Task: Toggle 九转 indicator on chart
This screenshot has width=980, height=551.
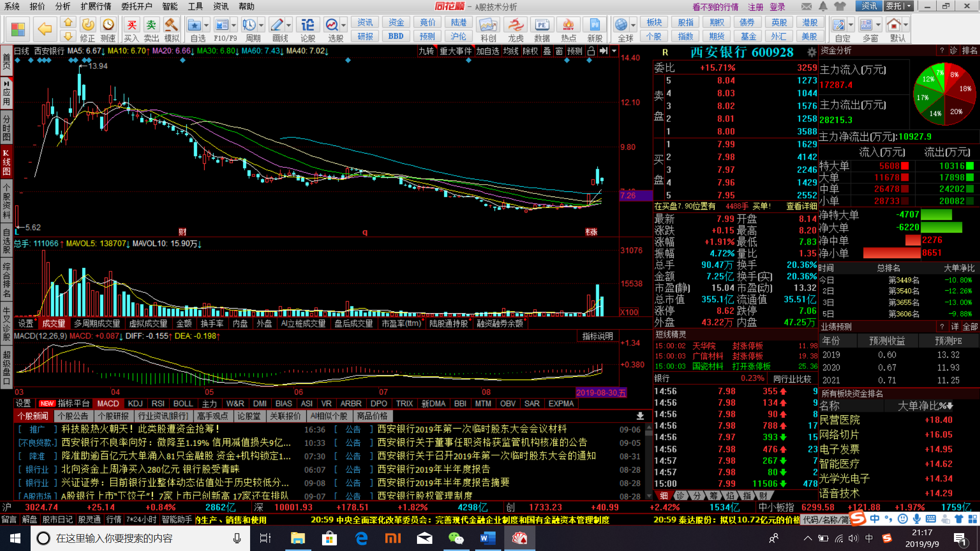Action: coord(426,51)
